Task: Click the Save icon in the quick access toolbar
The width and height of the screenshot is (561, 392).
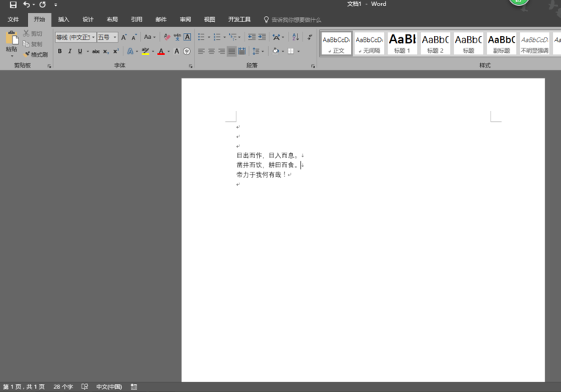Action: pyautogui.click(x=13, y=4)
